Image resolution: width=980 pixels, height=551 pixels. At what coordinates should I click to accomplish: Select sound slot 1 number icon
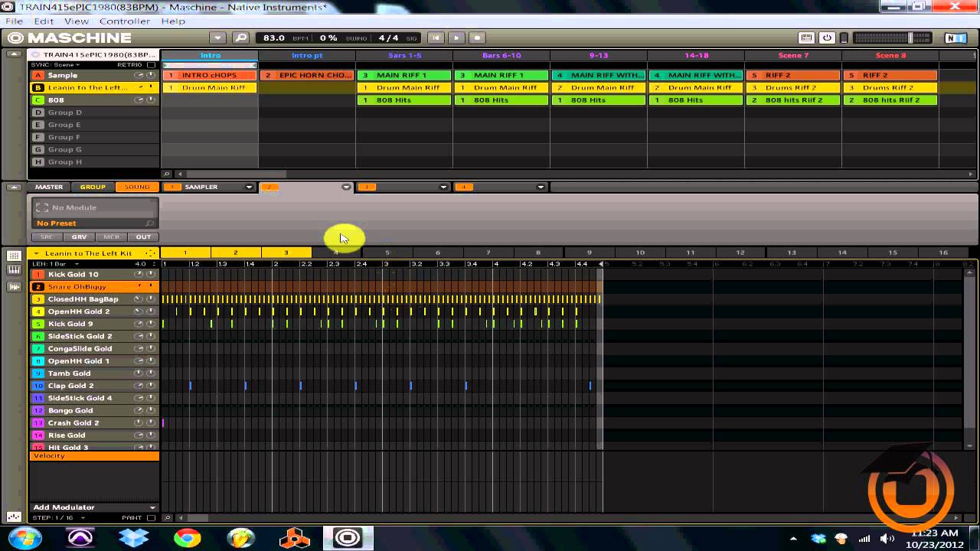click(x=38, y=274)
